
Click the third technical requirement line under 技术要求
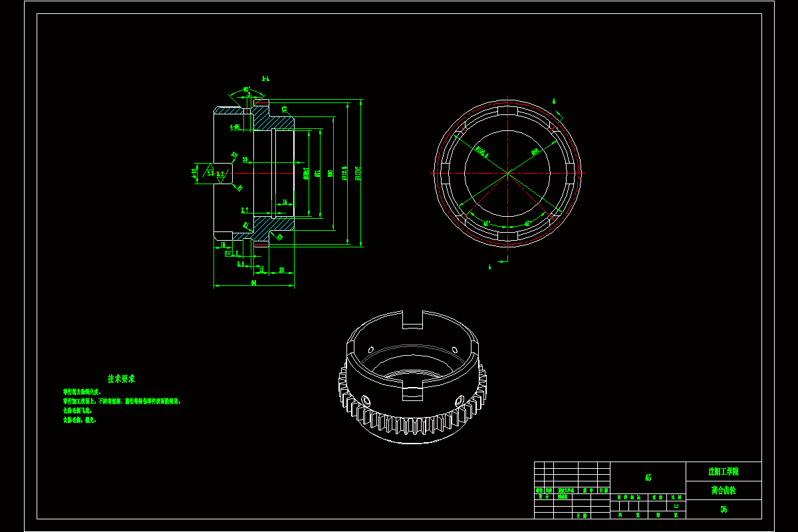(77, 411)
